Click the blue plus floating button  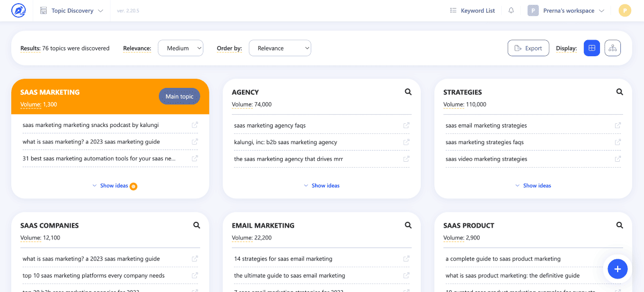(x=617, y=269)
